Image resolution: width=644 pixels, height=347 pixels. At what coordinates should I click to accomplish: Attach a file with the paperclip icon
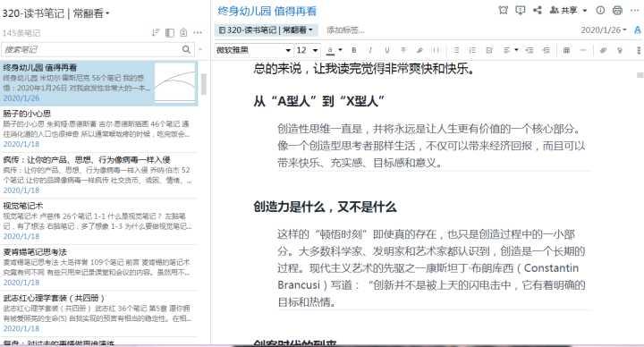click(603, 50)
